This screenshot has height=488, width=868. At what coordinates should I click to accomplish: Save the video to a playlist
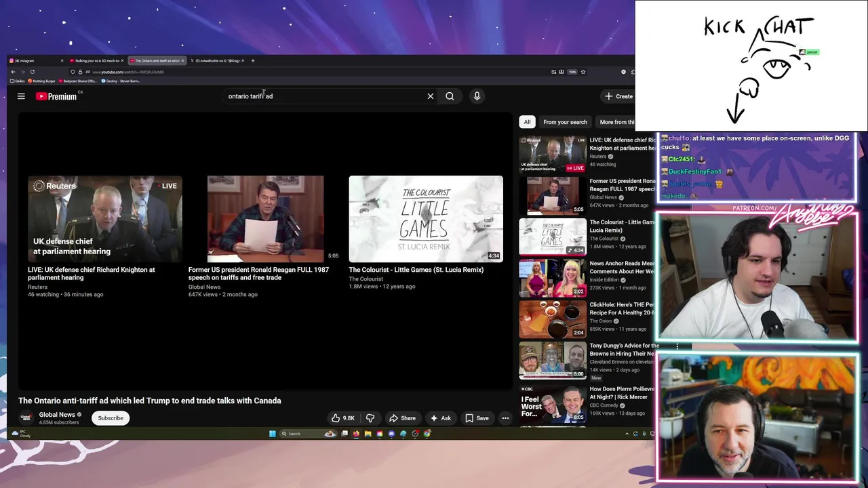(477, 418)
